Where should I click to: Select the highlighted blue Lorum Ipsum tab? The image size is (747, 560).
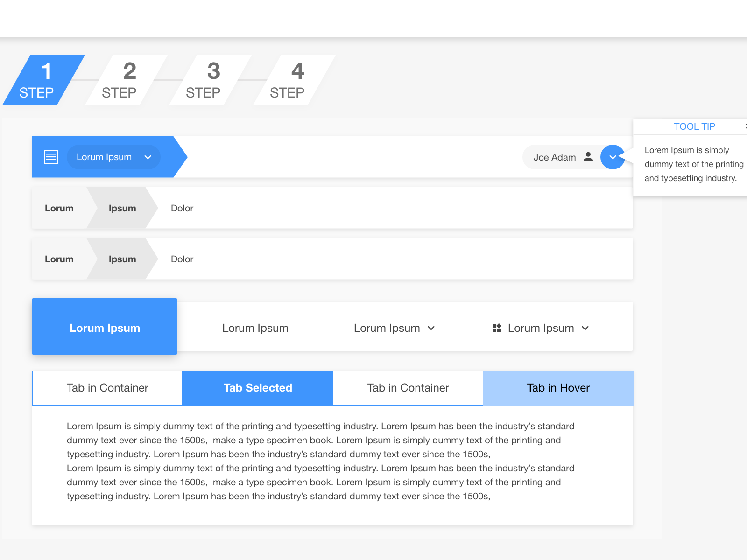[104, 327]
